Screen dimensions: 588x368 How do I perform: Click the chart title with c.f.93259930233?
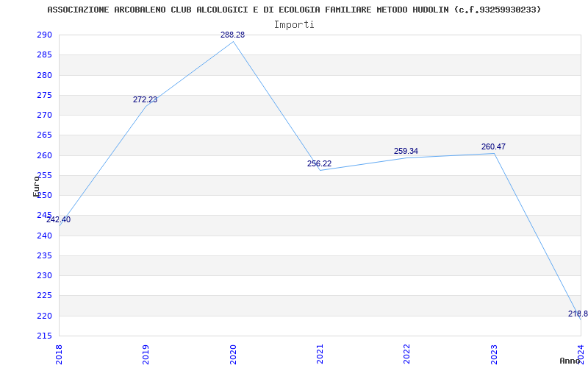tap(295, 10)
